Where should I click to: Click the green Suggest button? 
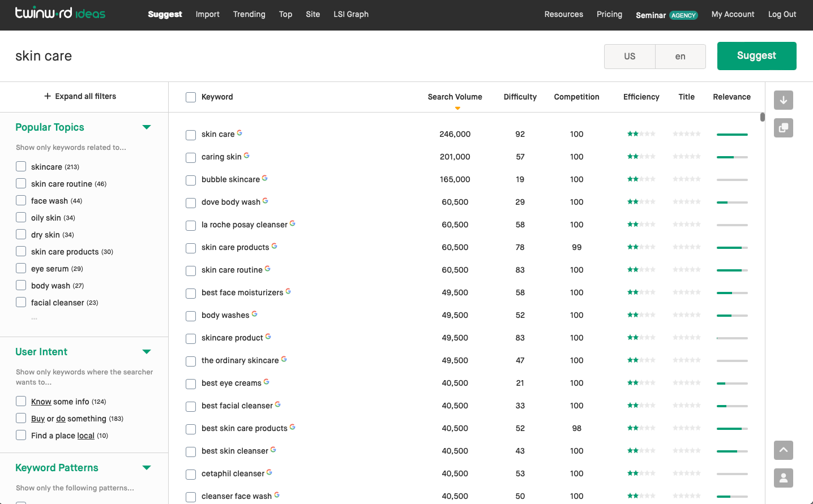[756, 56]
